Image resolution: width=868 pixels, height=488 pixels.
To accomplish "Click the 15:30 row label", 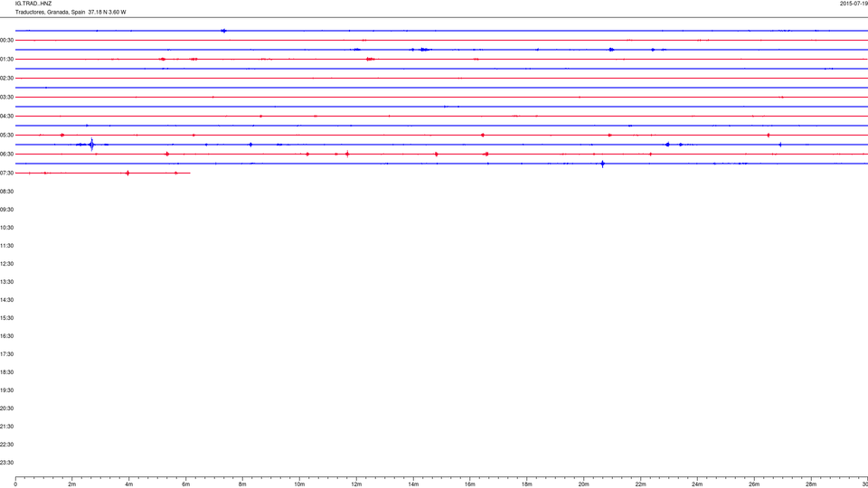I will pyautogui.click(x=6, y=318).
